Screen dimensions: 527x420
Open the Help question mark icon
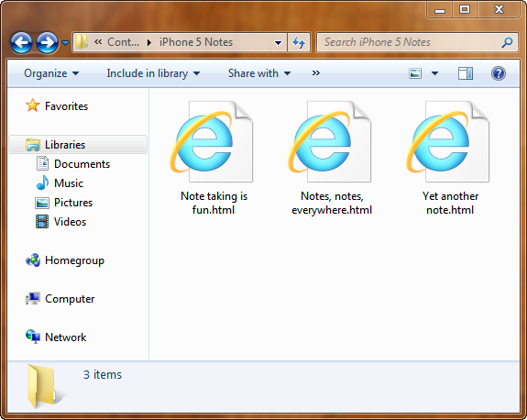click(x=498, y=73)
